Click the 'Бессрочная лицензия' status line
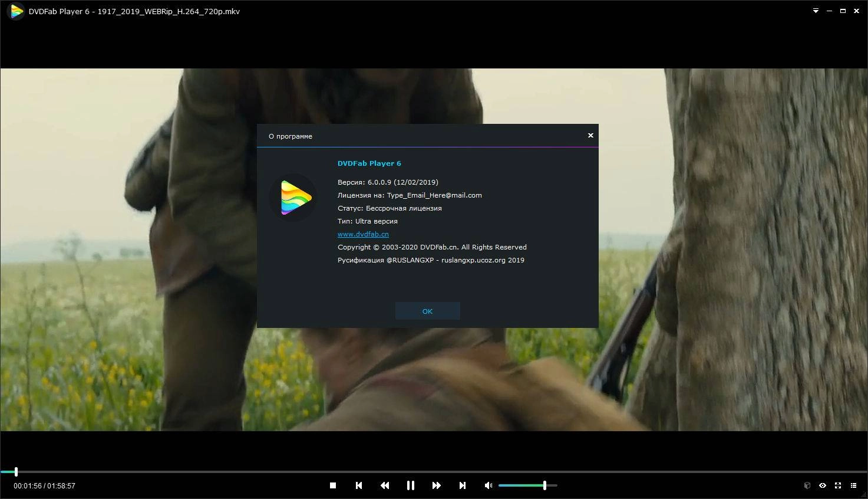 pos(390,208)
